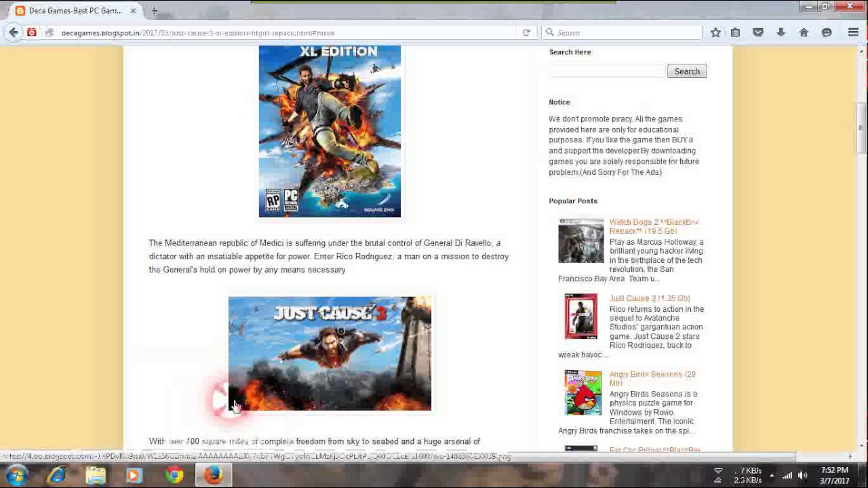This screenshot has height=488, width=868.
Task: Open the network signal tray icon
Action: (787, 476)
